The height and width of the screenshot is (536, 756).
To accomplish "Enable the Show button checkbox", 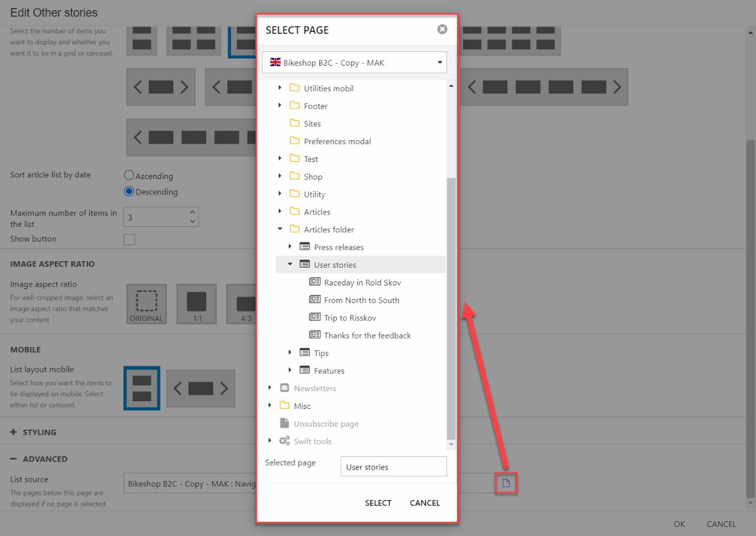I will 129,239.
